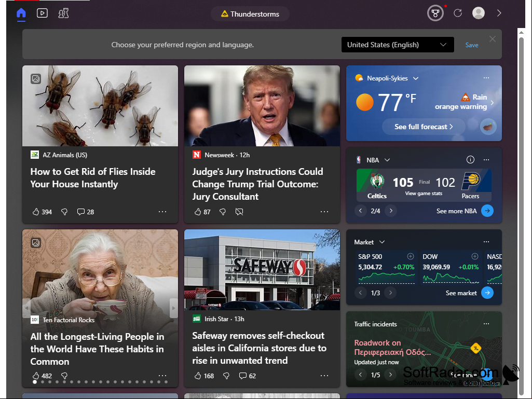Image resolution: width=532 pixels, height=399 pixels.
Task: Open more options for longest-living people article
Action: click(162, 376)
